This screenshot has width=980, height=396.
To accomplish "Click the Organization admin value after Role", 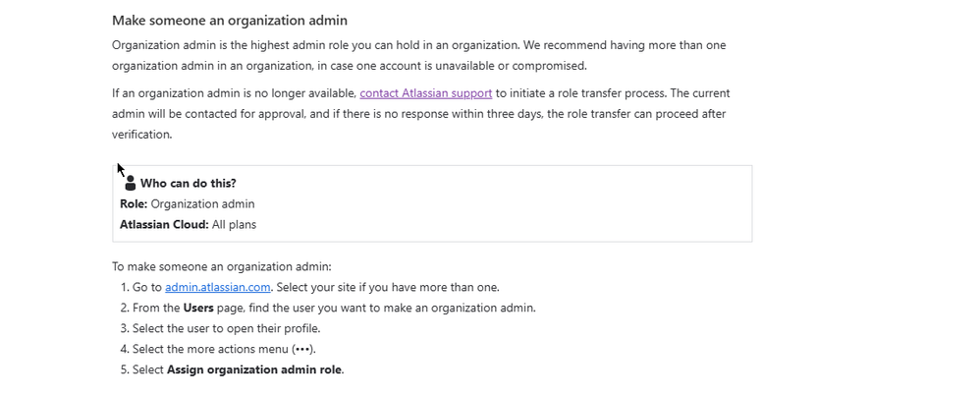I will pyautogui.click(x=202, y=204).
